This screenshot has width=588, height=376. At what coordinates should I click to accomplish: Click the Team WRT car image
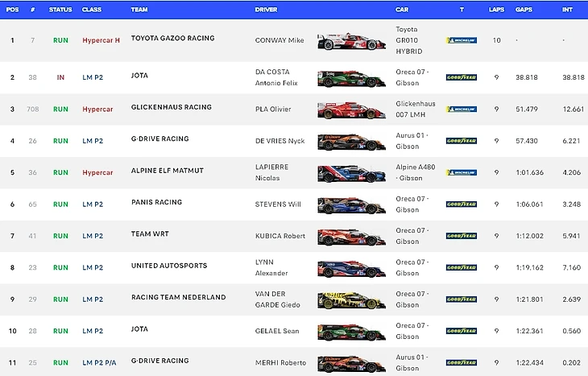[x=351, y=237]
